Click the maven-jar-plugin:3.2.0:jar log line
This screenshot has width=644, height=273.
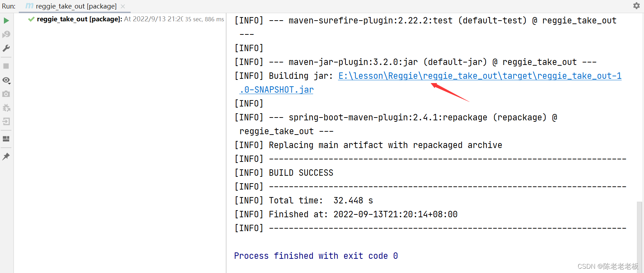[415, 62]
